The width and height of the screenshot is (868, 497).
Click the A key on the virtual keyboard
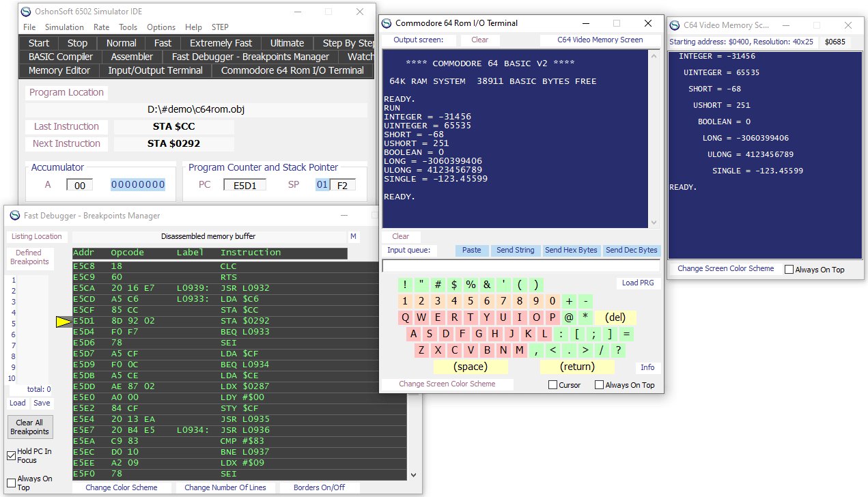coord(413,334)
